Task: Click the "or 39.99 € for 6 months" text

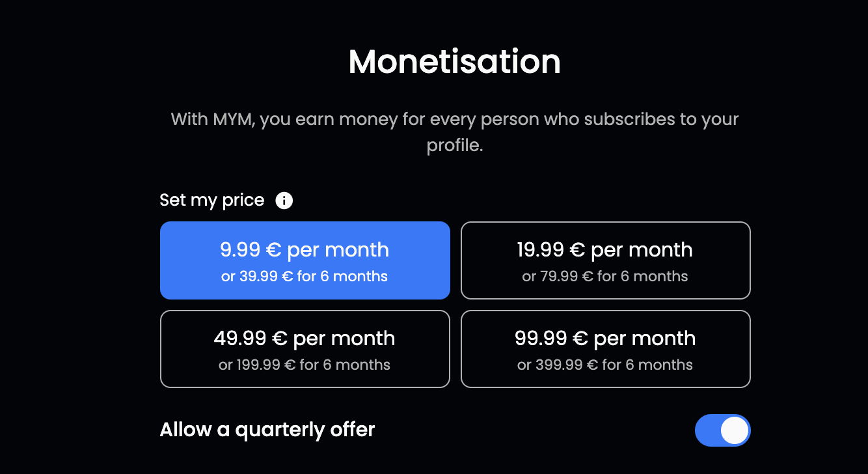Action: [x=305, y=277]
